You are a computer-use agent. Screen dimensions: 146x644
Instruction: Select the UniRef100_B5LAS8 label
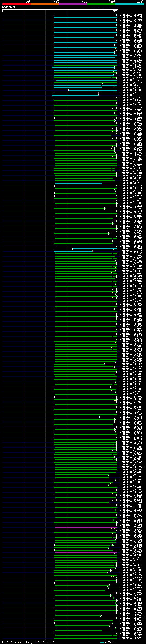[x=131, y=65]
